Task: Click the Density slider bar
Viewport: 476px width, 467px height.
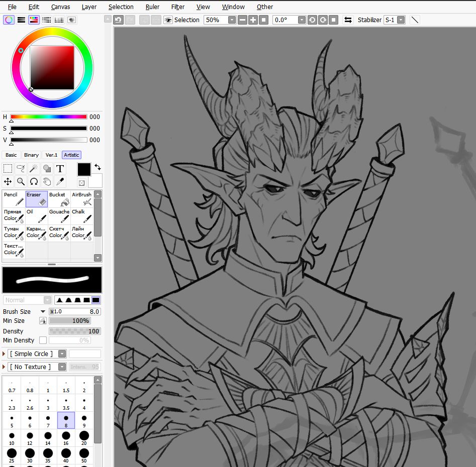Action: (75, 331)
